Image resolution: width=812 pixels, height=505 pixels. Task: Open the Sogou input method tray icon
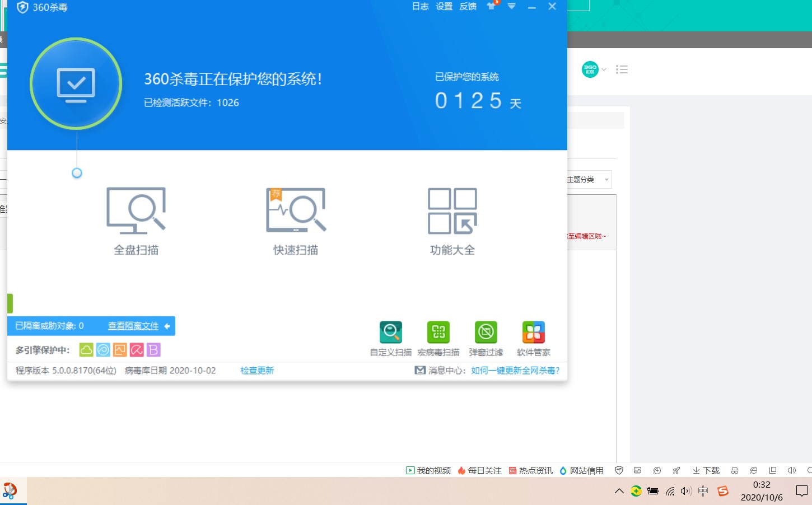(723, 491)
